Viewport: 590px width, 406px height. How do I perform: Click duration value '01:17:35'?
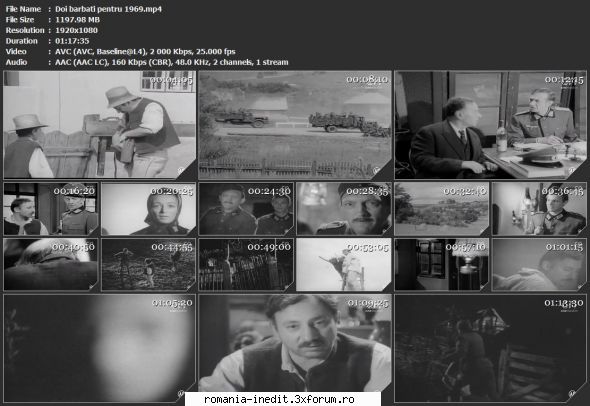pyautogui.click(x=72, y=41)
